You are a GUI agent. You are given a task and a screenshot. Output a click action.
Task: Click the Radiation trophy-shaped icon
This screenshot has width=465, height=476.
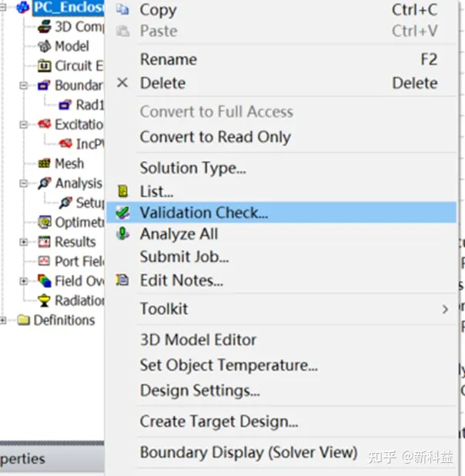(x=44, y=300)
